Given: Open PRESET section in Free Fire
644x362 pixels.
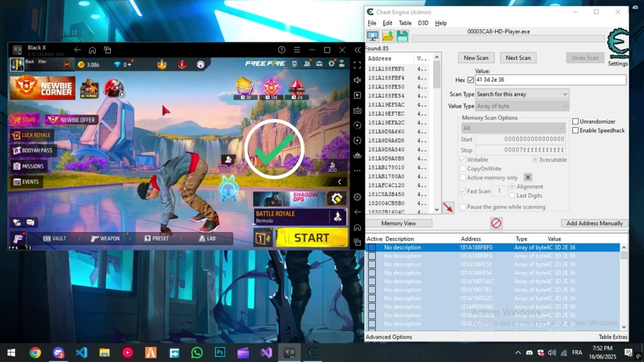Looking at the screenshot, I should (156, 238).
